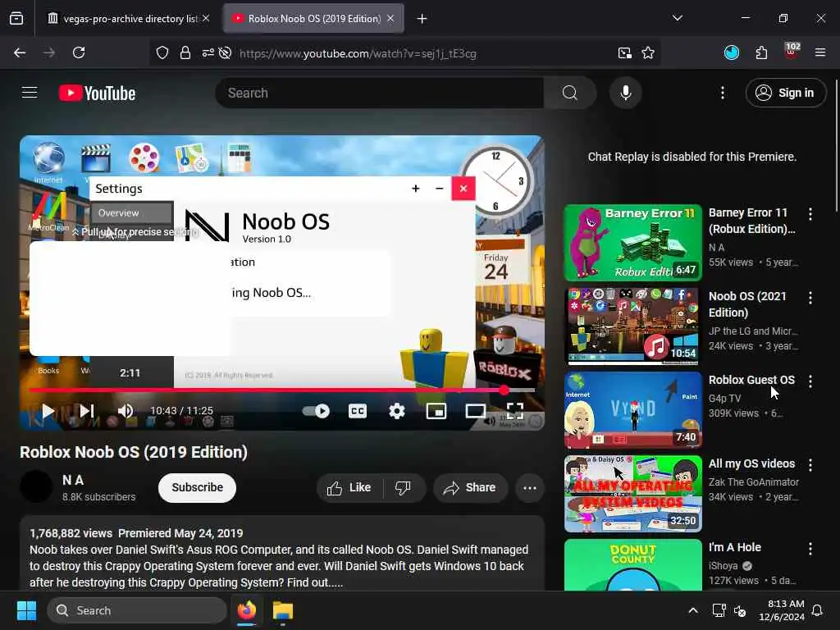Open All my OS videos title

751,463
